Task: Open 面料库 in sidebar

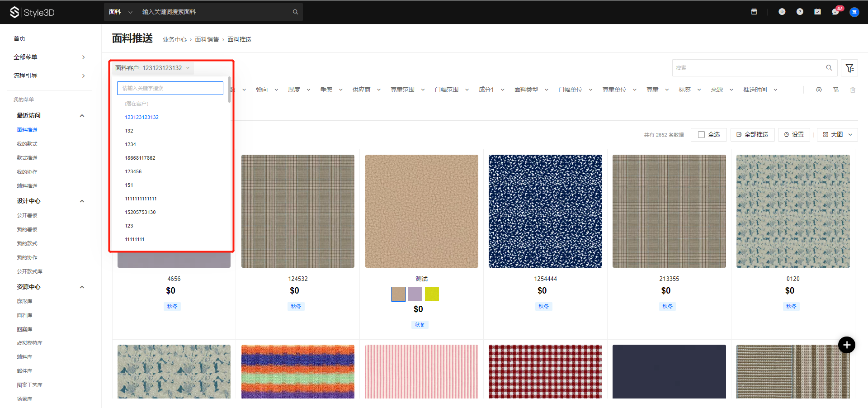Action: click(24, 315)
